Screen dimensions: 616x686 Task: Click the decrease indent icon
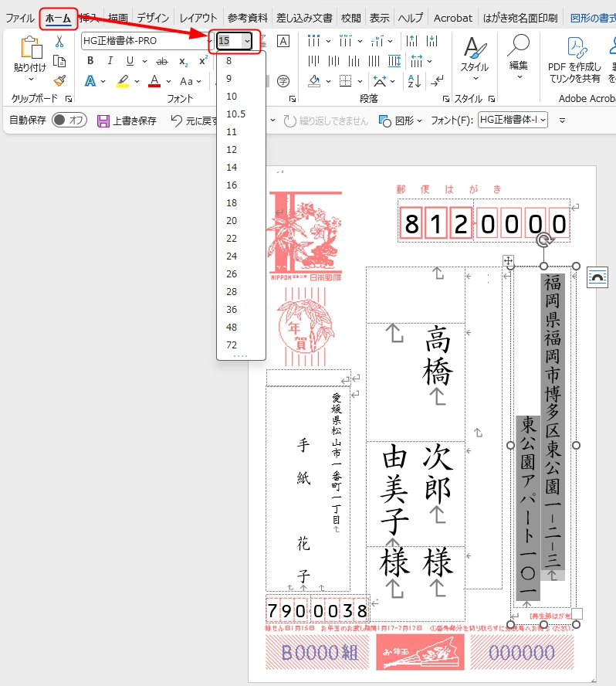(411, 41)
